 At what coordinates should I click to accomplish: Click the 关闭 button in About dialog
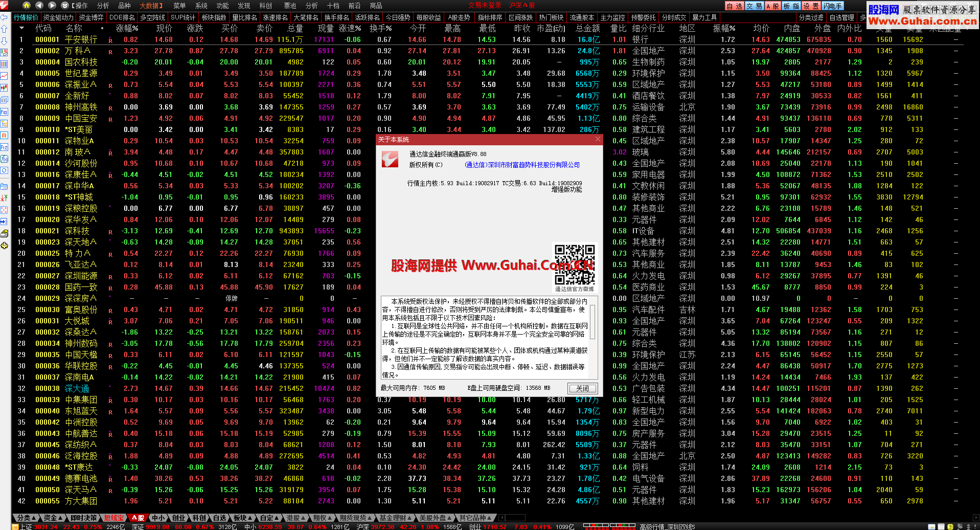click(582, 388)
